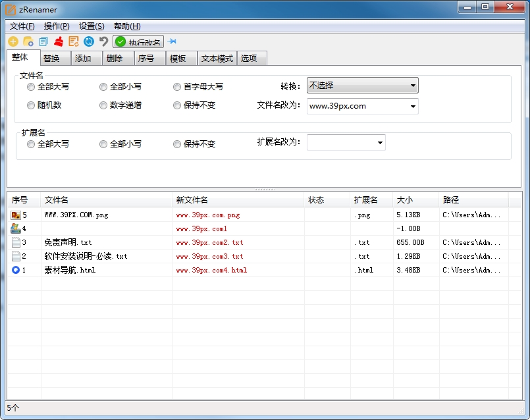
Task: Click the red broom clear list icon
Action: 59,41
